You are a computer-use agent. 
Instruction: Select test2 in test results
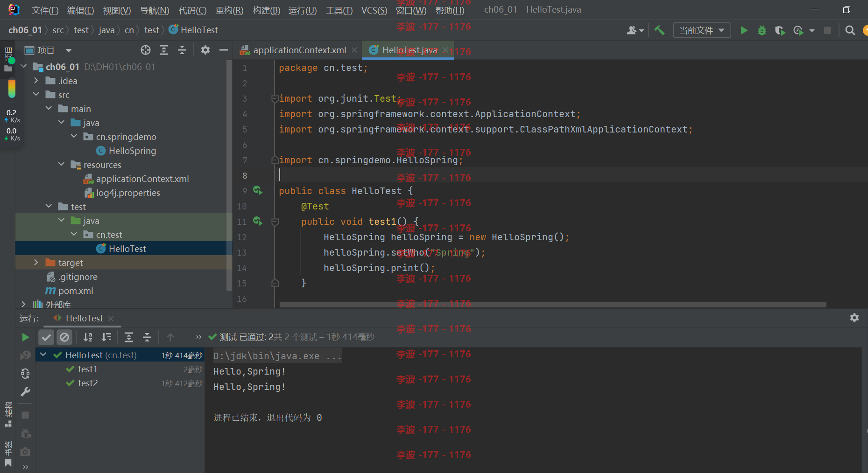pyautogui.click(x=88, y=383)
